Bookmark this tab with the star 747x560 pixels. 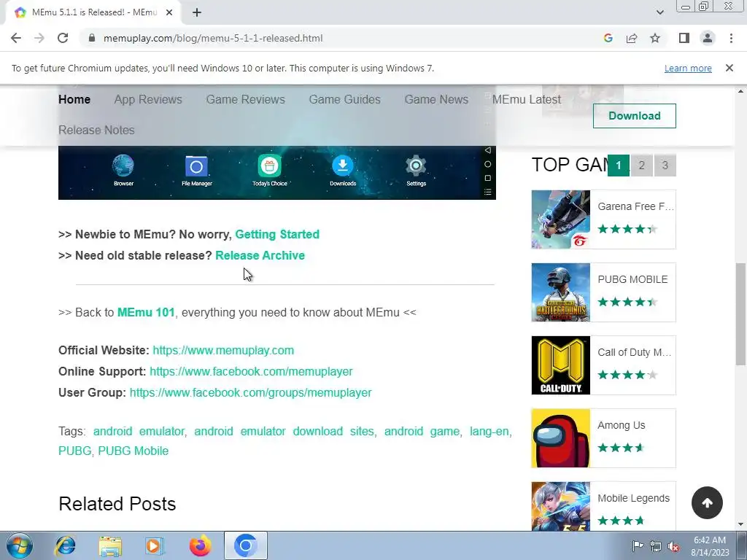pyautogui.click(x=655, y=38)
